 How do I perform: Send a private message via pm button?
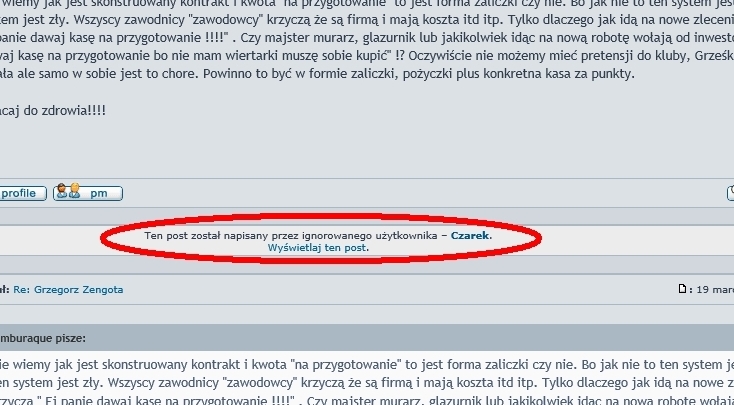tap(88, 193)
